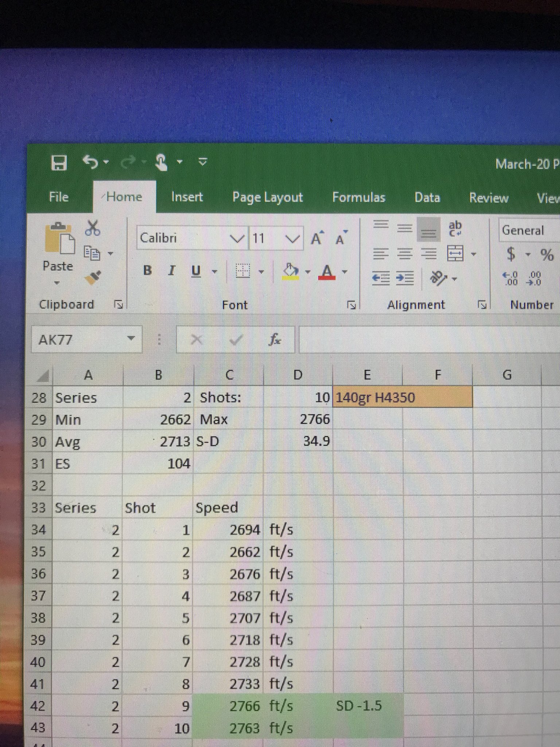Expand the Borders dropdown arrow
Viewport: 560px width, 747px height.
pos(261,271)
